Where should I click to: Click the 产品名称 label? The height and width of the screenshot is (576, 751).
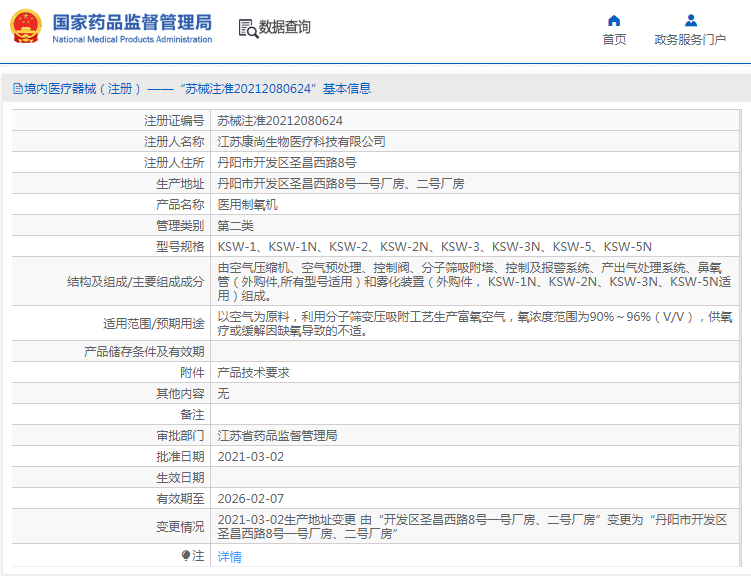(x=180, y=205)
